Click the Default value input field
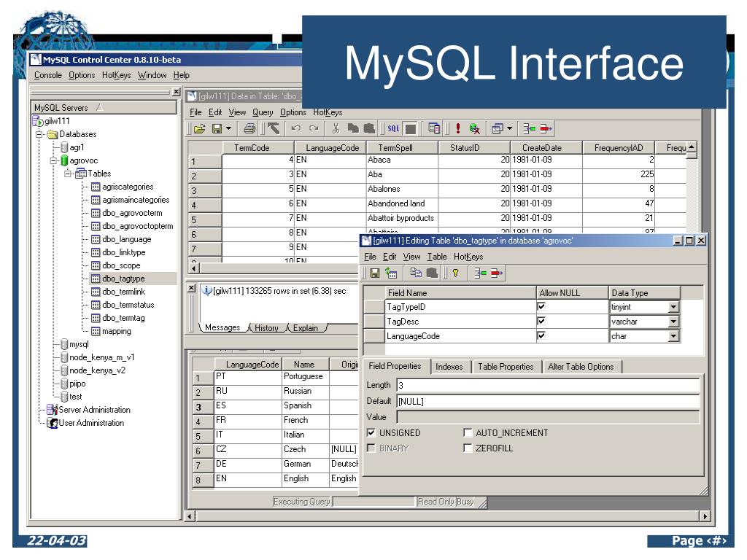The image size is (747, 560). (548, 402)
